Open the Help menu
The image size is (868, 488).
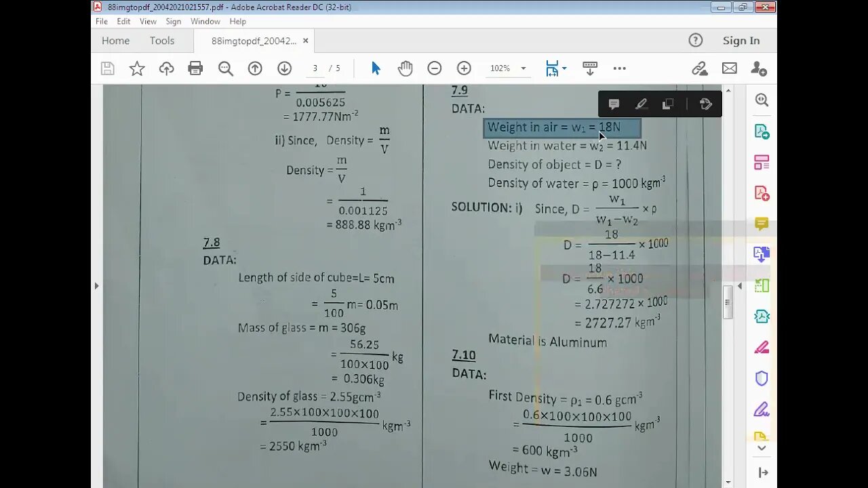click(x=237, y=21)
